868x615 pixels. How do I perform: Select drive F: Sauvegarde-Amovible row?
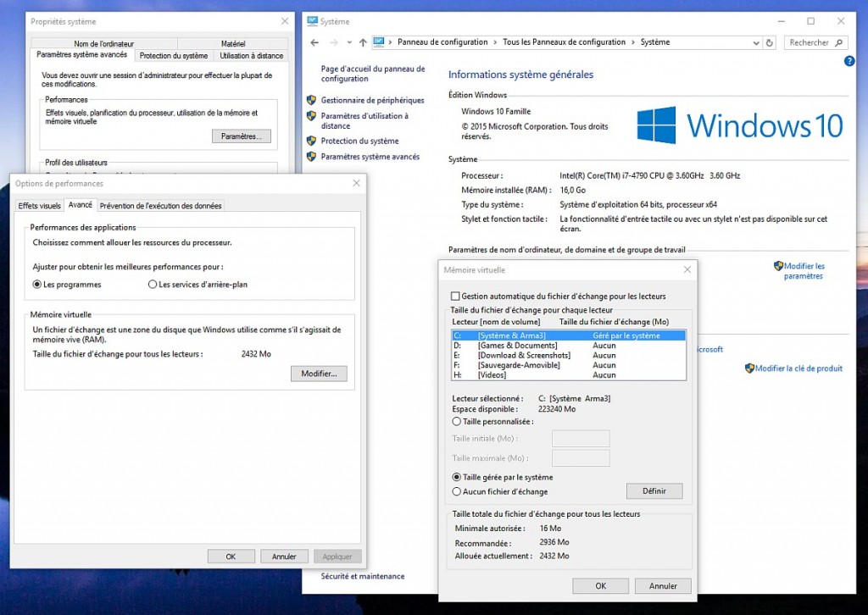tap(569, 365)
